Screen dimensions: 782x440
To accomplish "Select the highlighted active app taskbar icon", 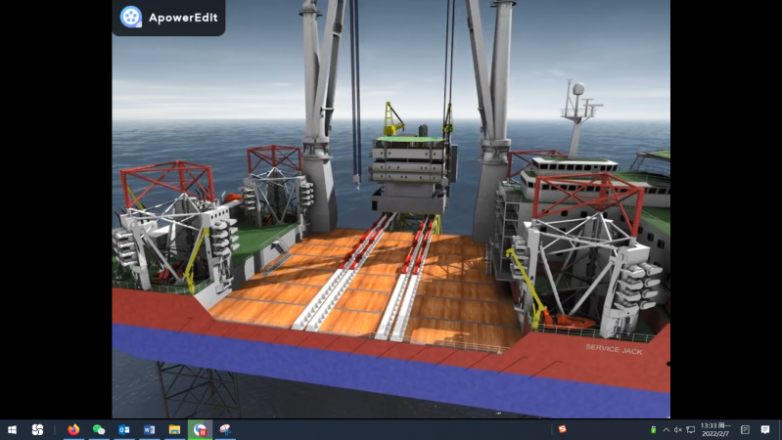I will point(200,430).
